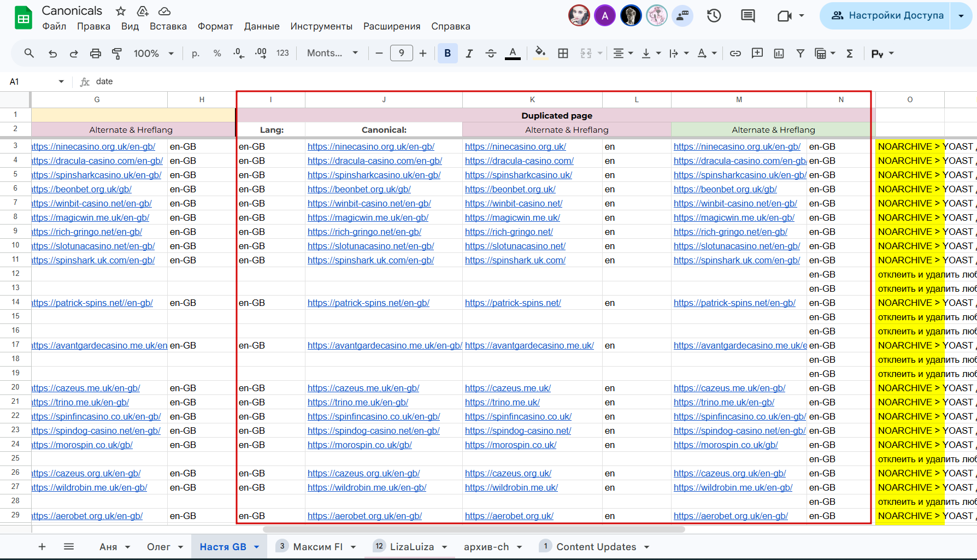Open the zoom 100% dropdown
Viewport: 977px width, 560px height.
(x=154, y=53)
